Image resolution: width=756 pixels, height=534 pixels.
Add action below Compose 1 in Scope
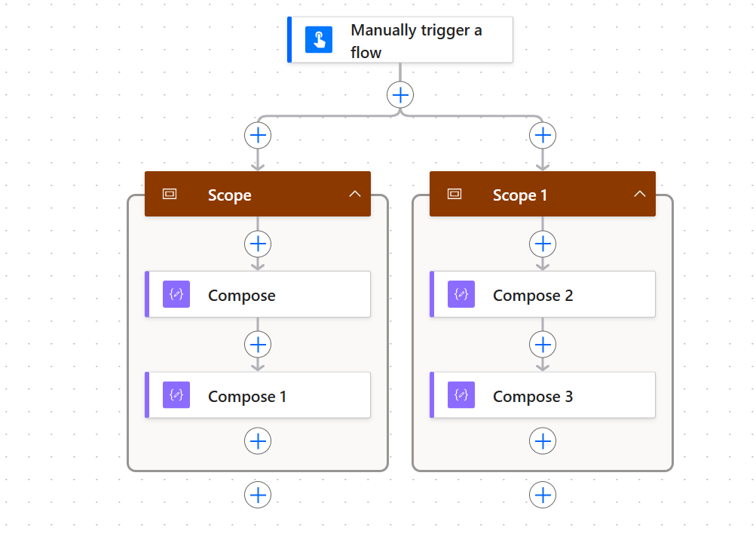[258, 441]
